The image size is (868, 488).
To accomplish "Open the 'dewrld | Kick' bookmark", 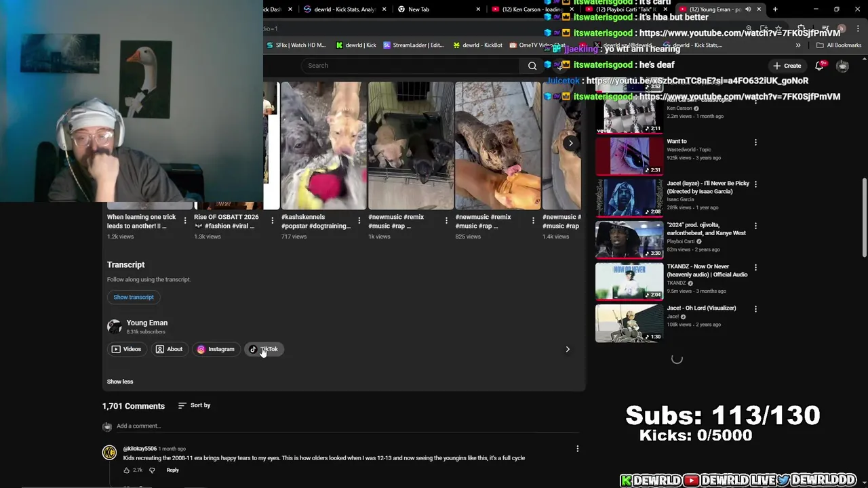I will tap(356, 45).
